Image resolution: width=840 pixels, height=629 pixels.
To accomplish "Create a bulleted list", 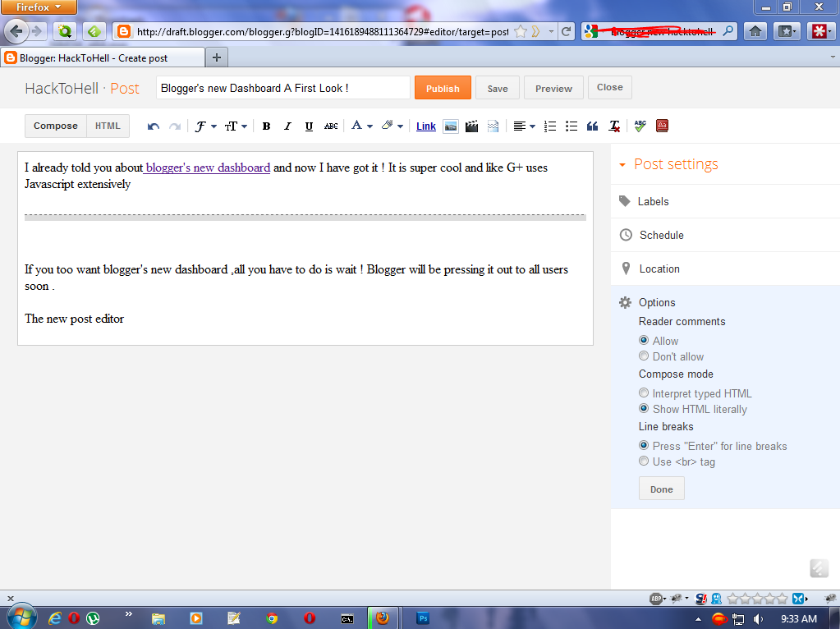I will [x=571, y=126].
